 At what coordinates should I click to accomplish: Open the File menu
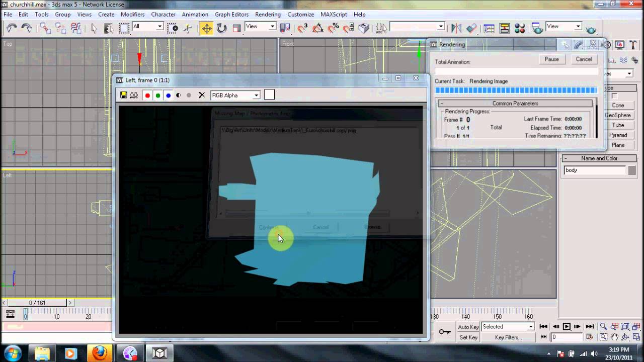[8, 15]
